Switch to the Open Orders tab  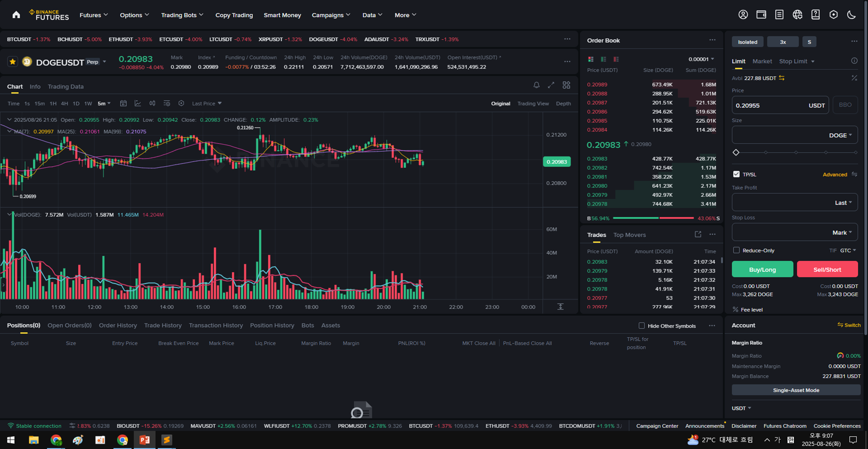point(69,325)
